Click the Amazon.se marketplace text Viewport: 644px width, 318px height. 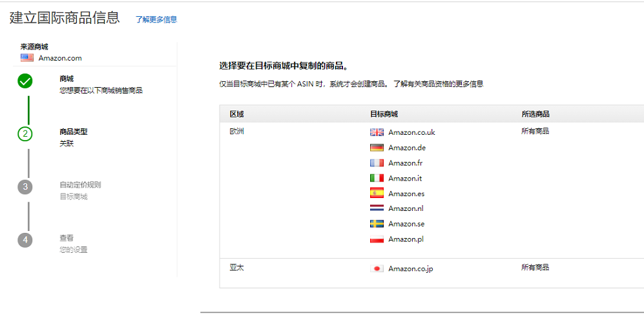coord(406,224)
